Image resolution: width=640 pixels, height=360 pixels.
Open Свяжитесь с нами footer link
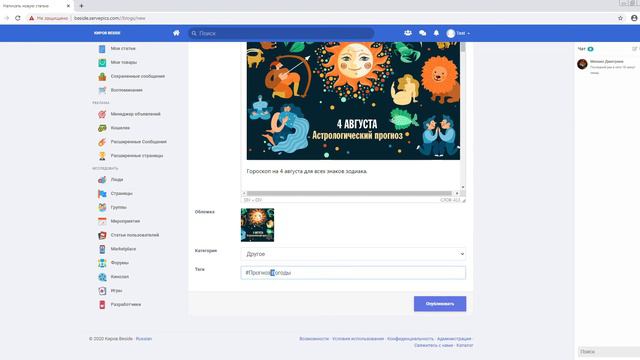(433, 345)
